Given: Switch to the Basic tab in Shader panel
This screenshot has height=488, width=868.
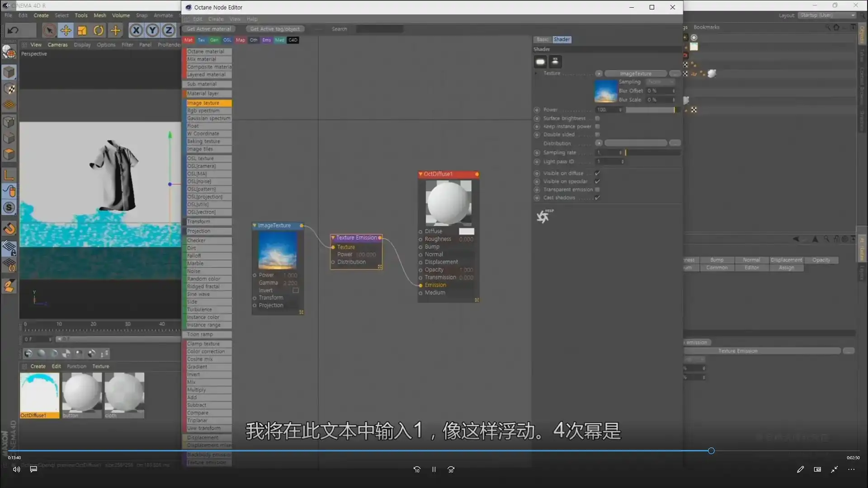Looking at the screenshot, I should [542, 39].
